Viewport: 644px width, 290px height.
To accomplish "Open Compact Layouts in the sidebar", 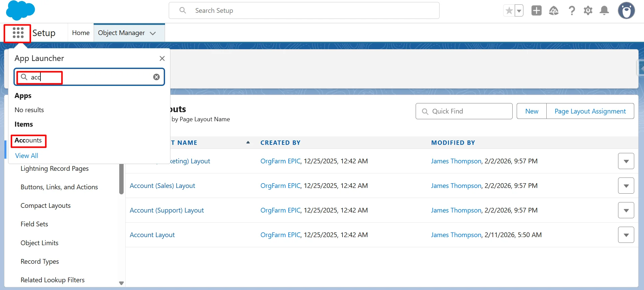I will pyautogui.click(x=45, y=205).
